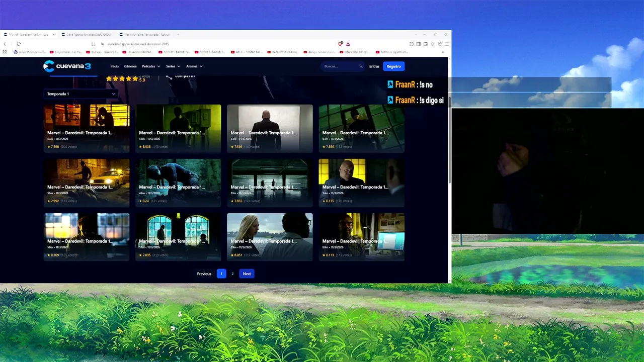Open episode thumbnail rated 8.175
Screen dimensions: 644x362
362,183
